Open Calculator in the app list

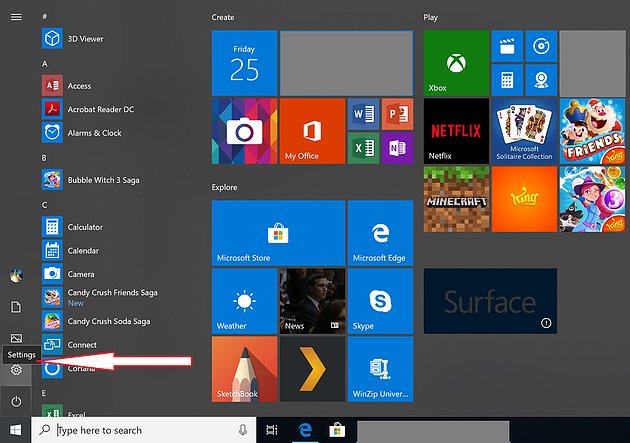[73, 227]
